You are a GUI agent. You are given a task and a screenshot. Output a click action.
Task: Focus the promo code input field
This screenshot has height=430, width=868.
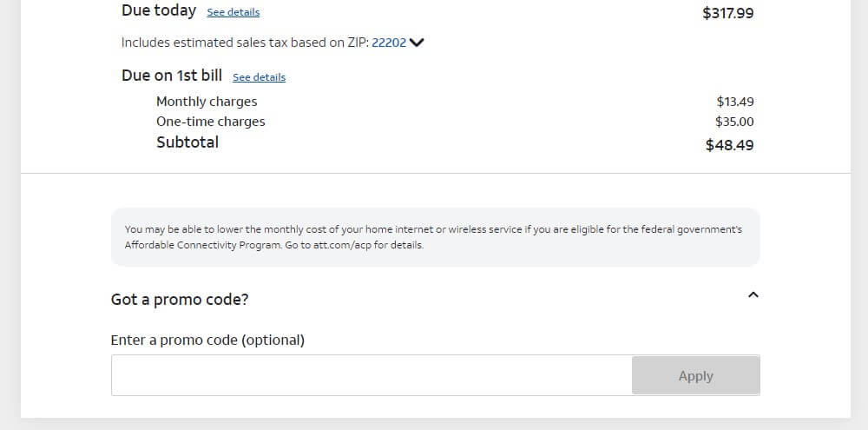(372, 375)
